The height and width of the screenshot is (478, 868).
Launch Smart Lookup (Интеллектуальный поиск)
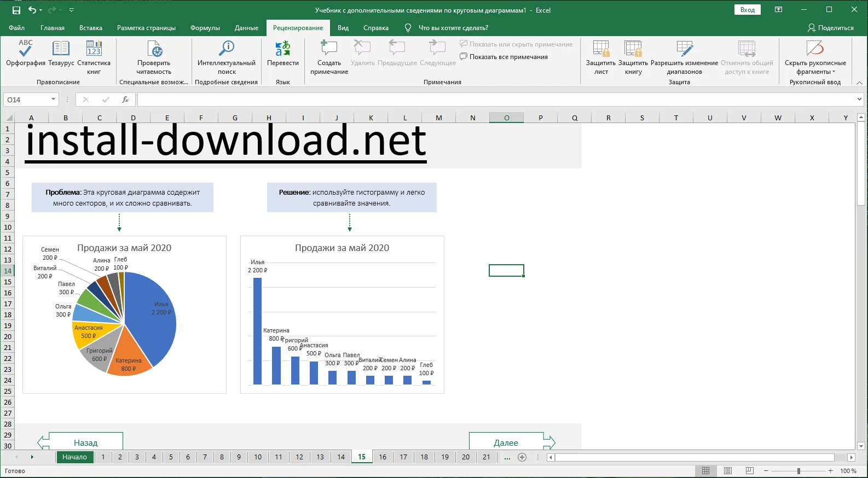pos(226,50)
